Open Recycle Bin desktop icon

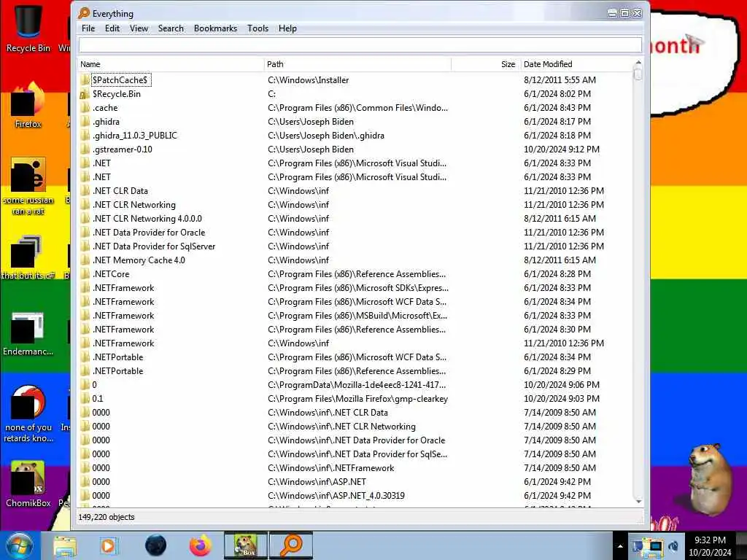[28, 28]
